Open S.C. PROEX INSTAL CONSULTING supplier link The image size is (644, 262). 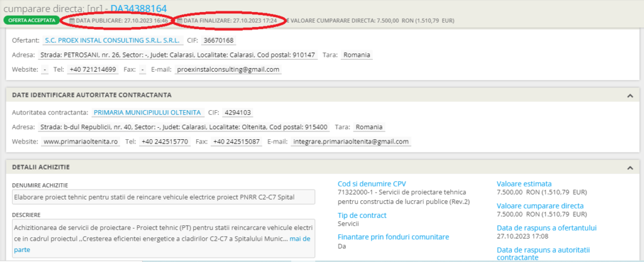click(112, 40)
